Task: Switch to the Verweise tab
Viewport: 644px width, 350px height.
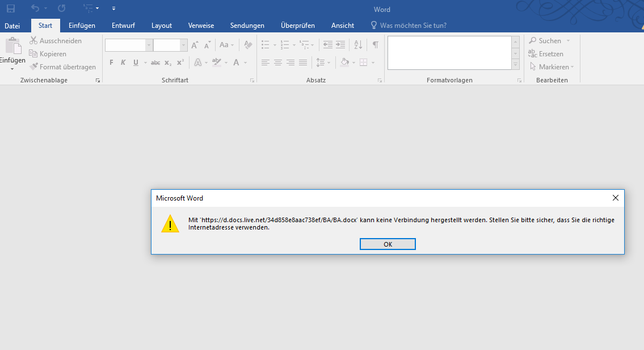Action: click(x=201, y=26)
